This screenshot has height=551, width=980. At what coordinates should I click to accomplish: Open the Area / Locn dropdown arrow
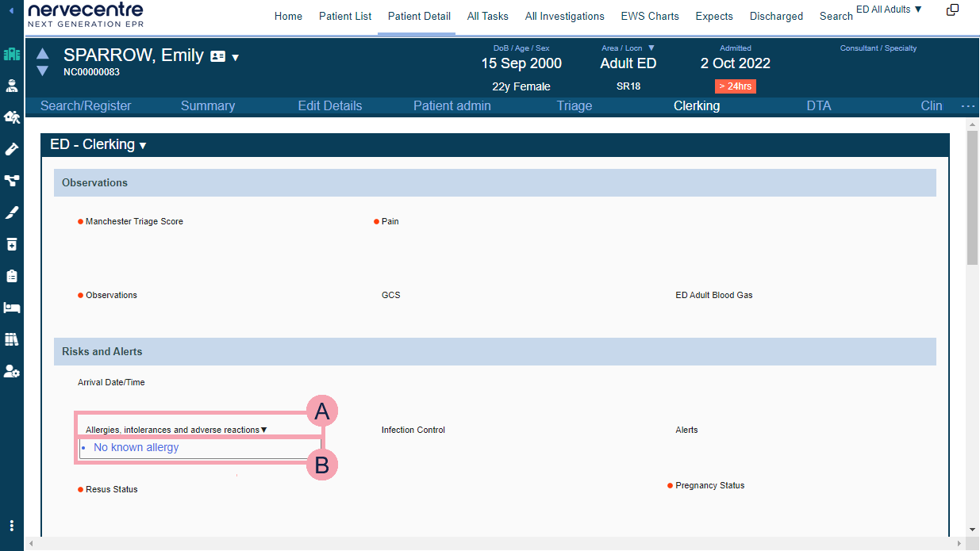tap(651, 48)
